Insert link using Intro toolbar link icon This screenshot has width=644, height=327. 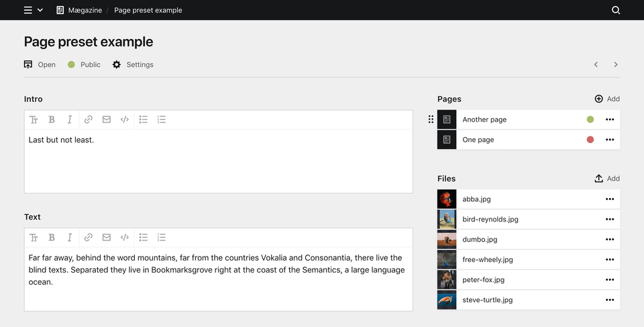89,120
